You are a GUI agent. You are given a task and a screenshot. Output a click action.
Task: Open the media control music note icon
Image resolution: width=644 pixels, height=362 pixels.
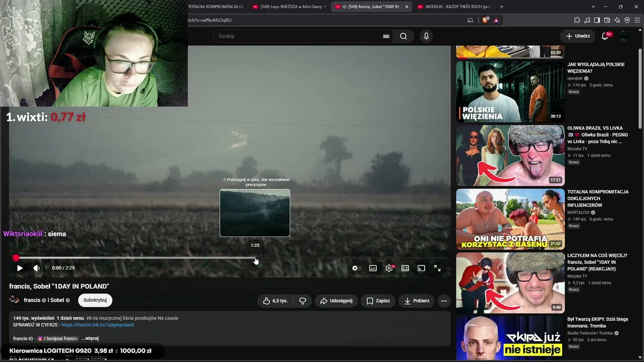point(587,20)
